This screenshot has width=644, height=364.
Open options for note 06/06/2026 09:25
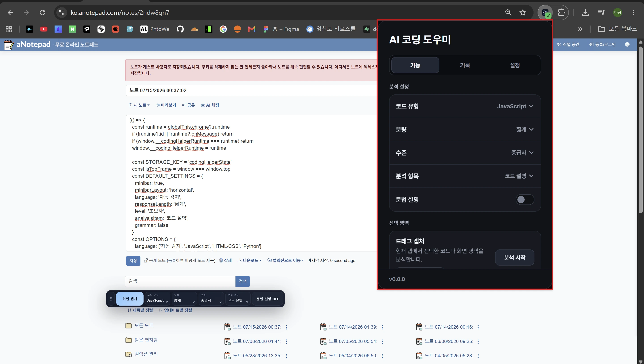tap(478, 341)
